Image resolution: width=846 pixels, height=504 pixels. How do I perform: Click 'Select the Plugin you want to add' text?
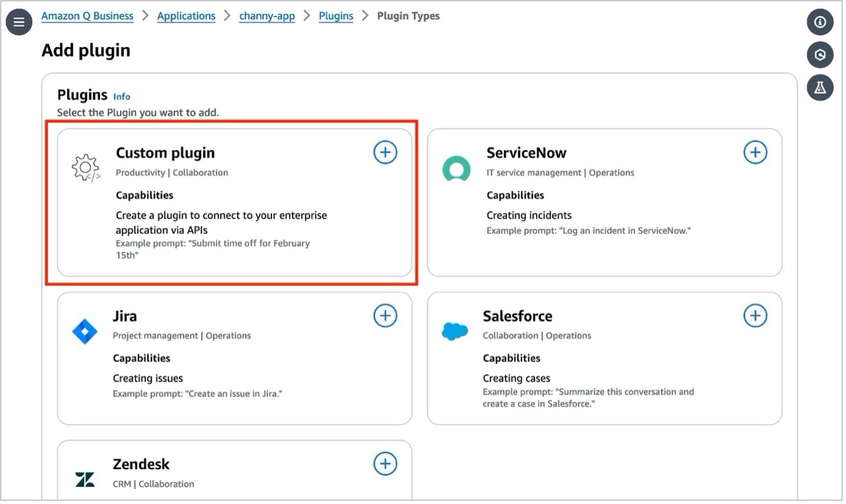[x=138, y=112]
